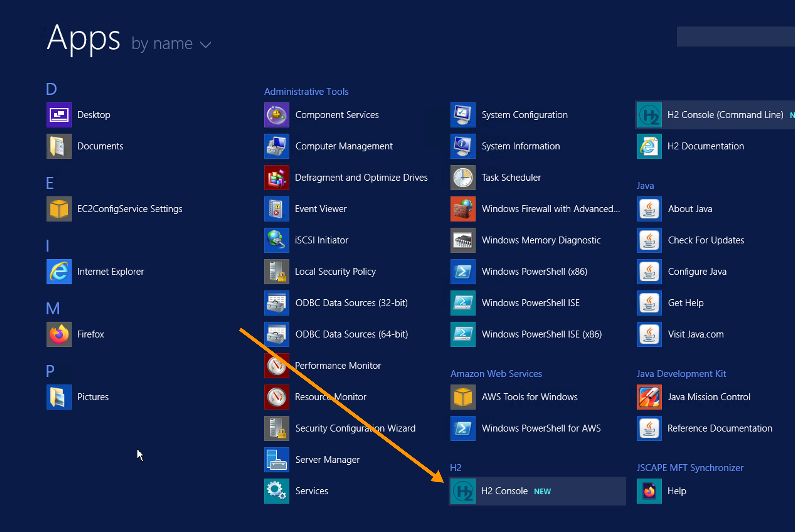Select the Java Development Kit group header
This screenshot has height=532, width=795.
[x=681, y=374]
